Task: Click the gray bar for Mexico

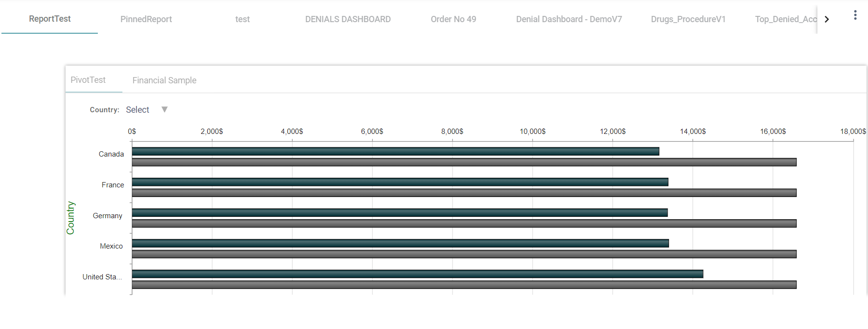Action: click(x=464, y=254)
